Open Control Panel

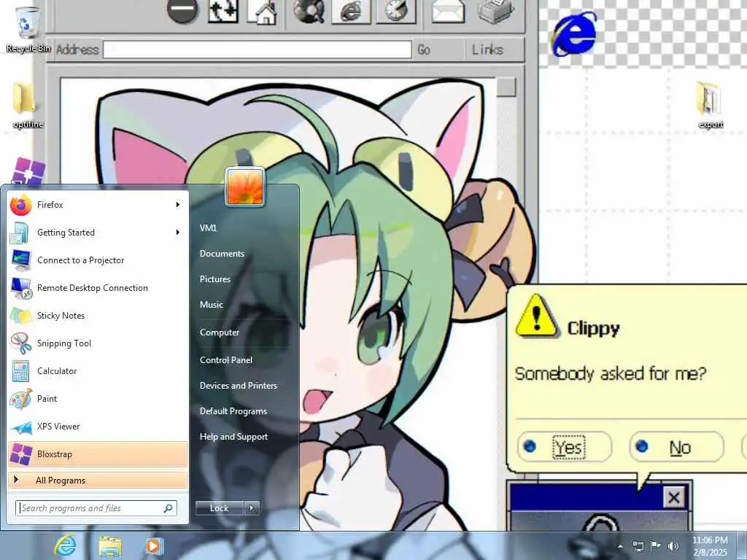pos(226,360)
